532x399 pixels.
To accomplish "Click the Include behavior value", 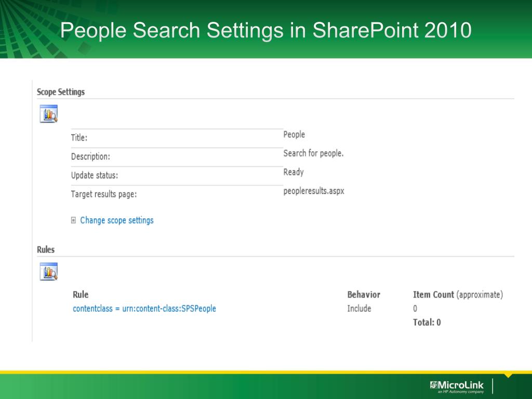I will [x=359, y=309].
